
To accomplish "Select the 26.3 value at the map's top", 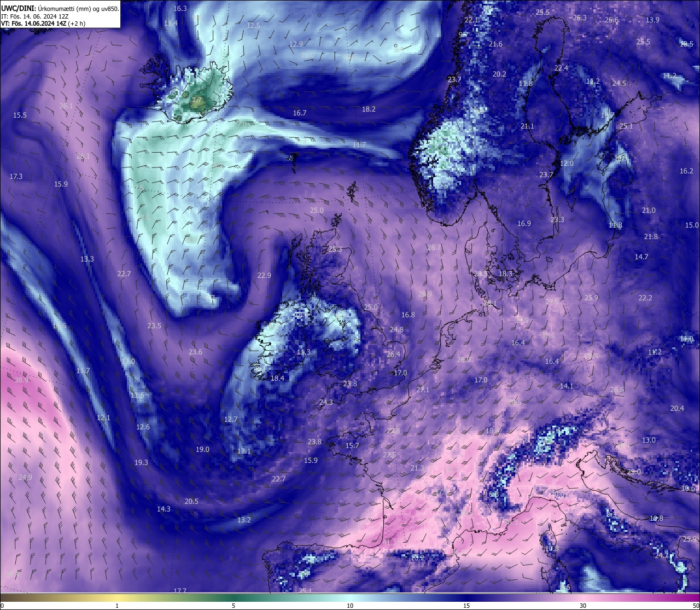I will 580,18.
